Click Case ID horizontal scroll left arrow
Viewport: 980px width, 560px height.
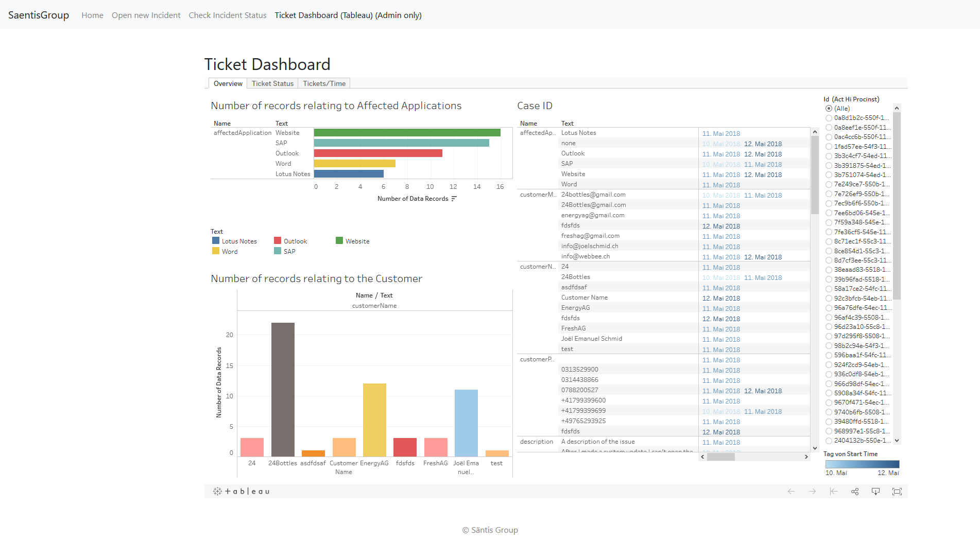pyautogui.click(x=702, y=457)
